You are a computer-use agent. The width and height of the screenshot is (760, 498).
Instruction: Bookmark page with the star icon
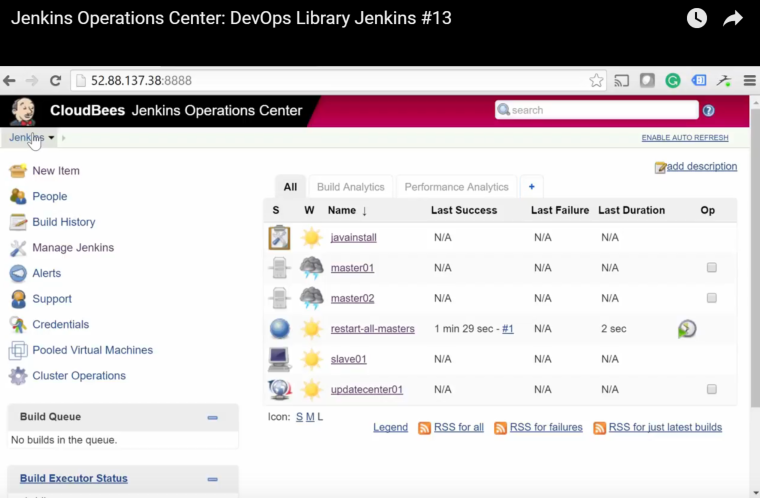click(596, 81)
